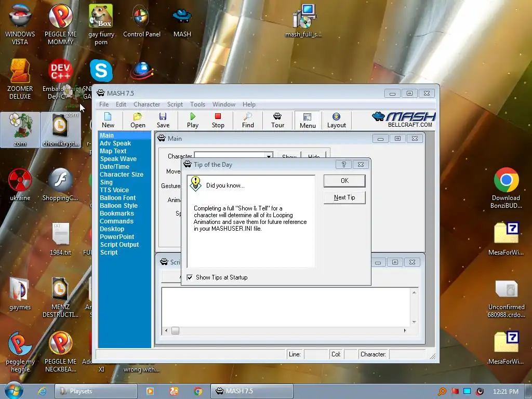The width and height of the screenshot is (532, 399).
Task: Click inside the script text area
Action: click(x=286, y=307)
